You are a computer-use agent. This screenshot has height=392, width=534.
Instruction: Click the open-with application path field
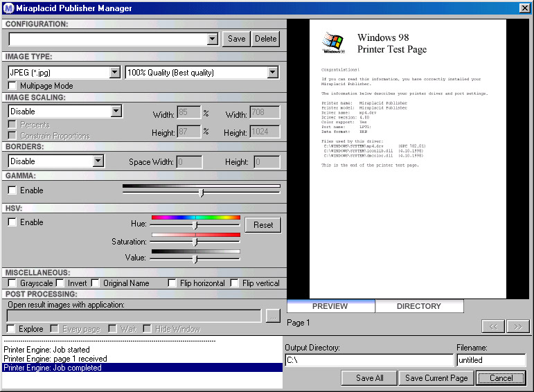tap(134, 316)
